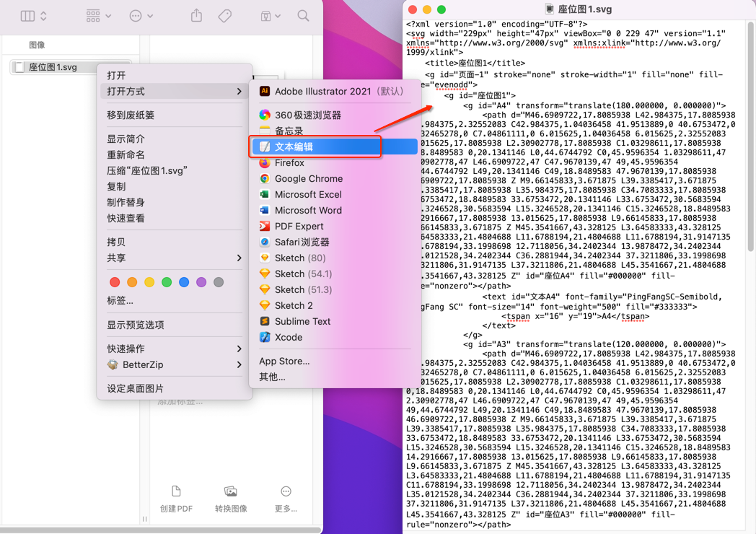Click the text editor vertical scrollbar
This screenshot has height=534, width=756.
[x=750, y=138]
